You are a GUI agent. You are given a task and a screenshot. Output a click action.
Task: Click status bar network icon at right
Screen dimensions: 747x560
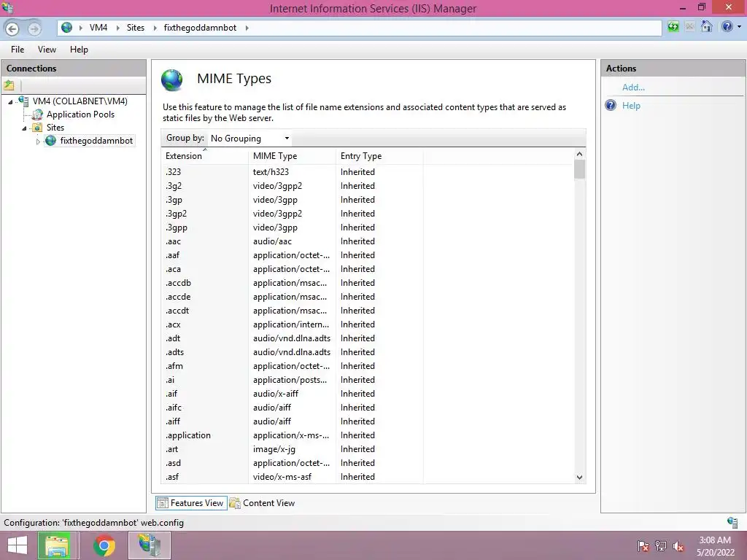(x=732, y=522)
